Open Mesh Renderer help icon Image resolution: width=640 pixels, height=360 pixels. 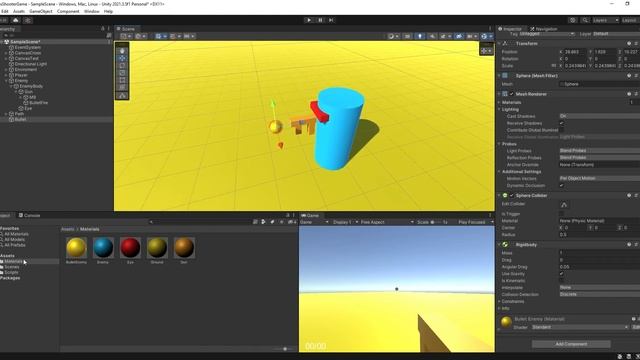(x=629, y=94)
